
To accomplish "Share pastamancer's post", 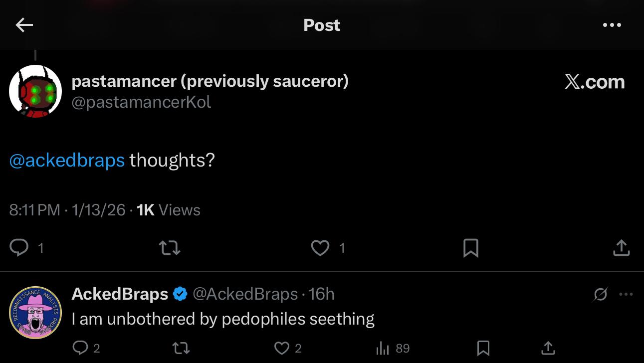I will coord(621,247).
